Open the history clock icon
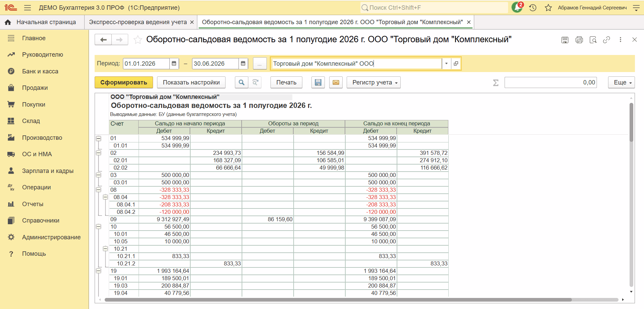Image resolution: width=644 pixels, height=309 pixels. point(533,8)
